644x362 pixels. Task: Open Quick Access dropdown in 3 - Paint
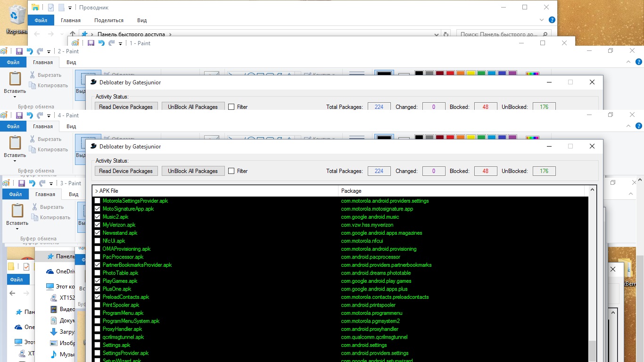tap(51, 183)
